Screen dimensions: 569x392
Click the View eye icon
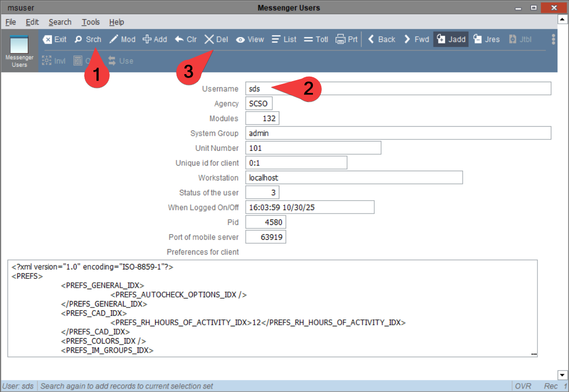point(240,40)
